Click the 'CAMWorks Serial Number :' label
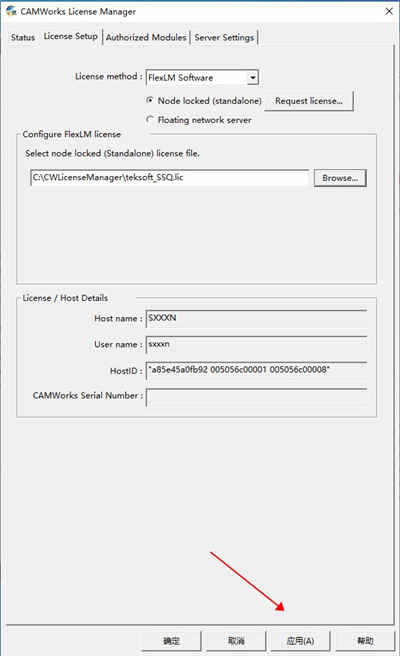This screenshot has height=656, width=400. [88, 395]
